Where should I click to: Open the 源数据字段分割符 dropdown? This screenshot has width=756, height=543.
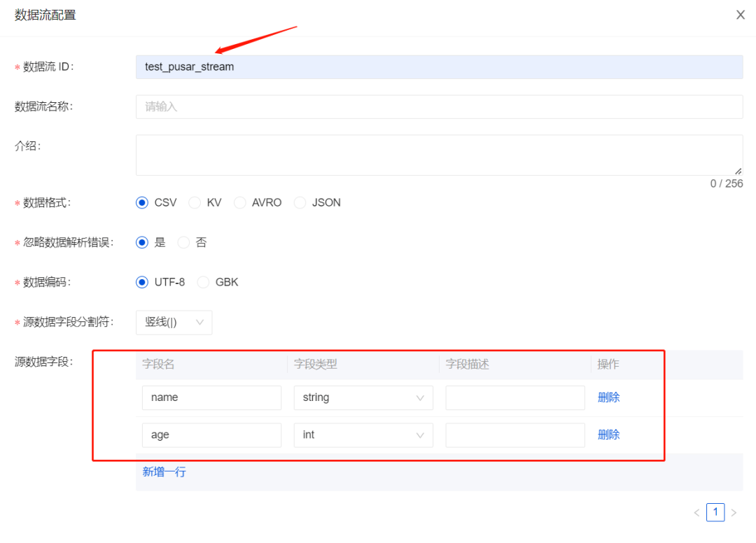tap(174, 323)
